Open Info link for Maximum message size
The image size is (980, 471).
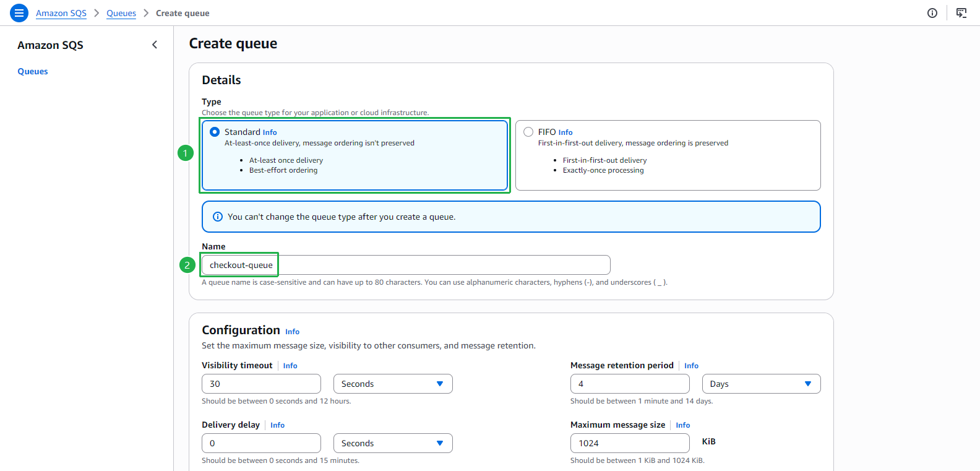coord(683,425)
